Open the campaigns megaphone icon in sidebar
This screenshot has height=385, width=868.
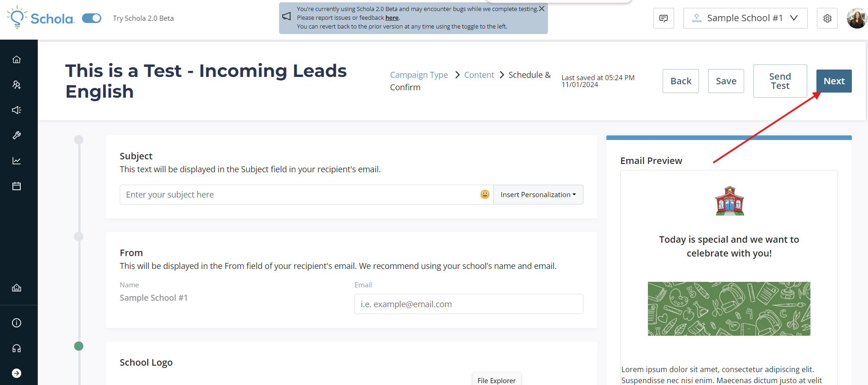17,110
